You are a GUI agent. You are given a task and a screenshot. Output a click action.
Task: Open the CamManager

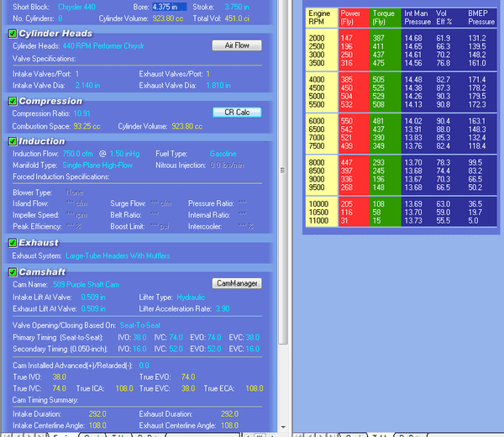[236, 283]
